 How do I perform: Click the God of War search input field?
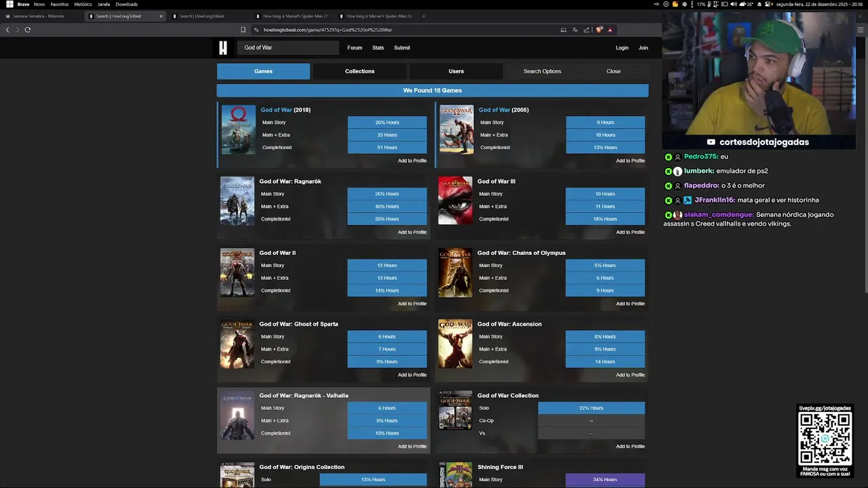click(x=288, y=47)
